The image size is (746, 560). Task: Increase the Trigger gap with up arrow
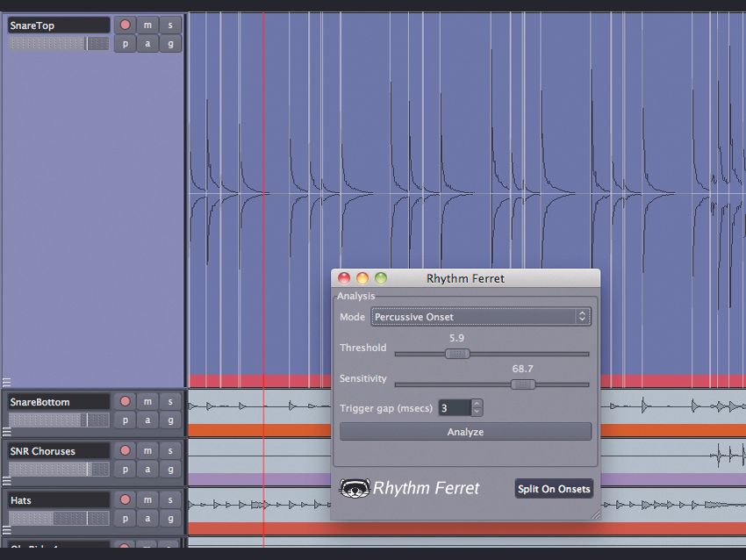477,404
